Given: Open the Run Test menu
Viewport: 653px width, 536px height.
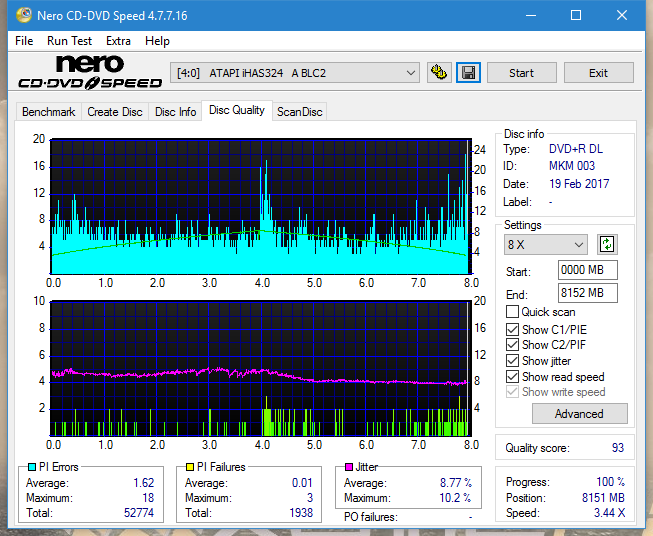Looking at the screenshot, I should click(70, 41).
